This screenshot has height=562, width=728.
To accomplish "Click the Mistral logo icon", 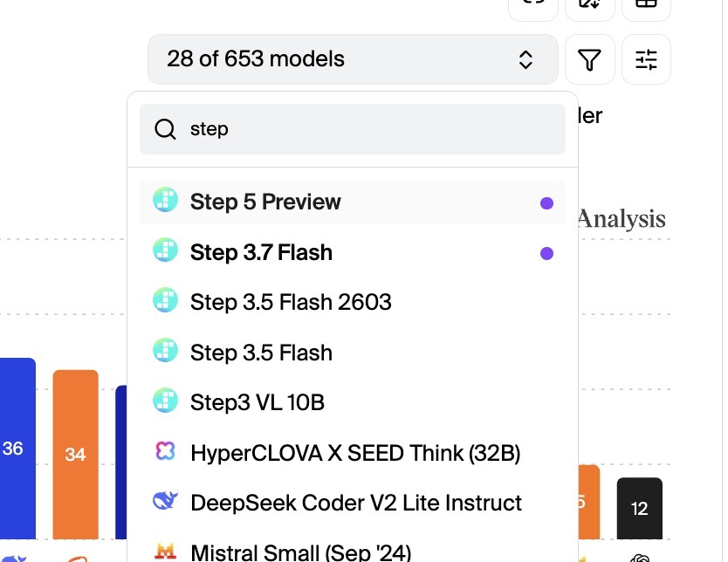I will (165, 552).
